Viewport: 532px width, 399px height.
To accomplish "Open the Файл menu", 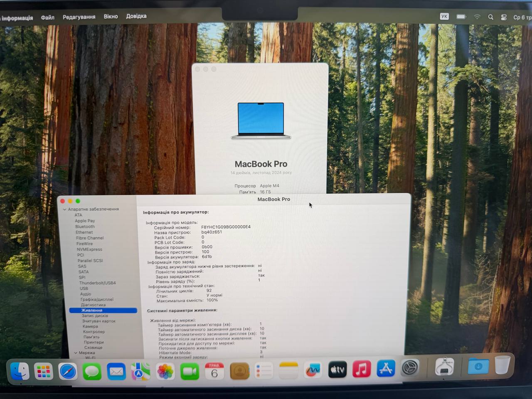I will coord(47,17).
